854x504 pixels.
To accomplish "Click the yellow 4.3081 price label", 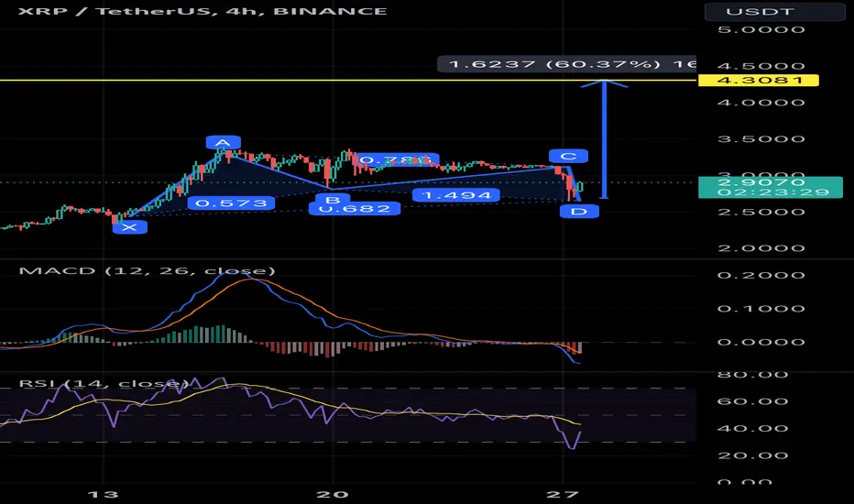I will pyautogui.click(x=758, y=80).
